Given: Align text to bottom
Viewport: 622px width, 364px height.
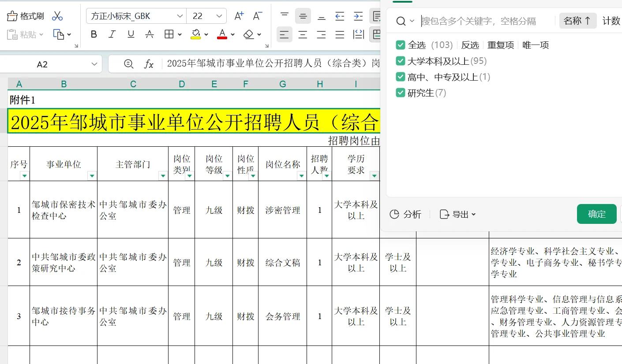Looking at the screenshot, I should [x=322, y=16].
